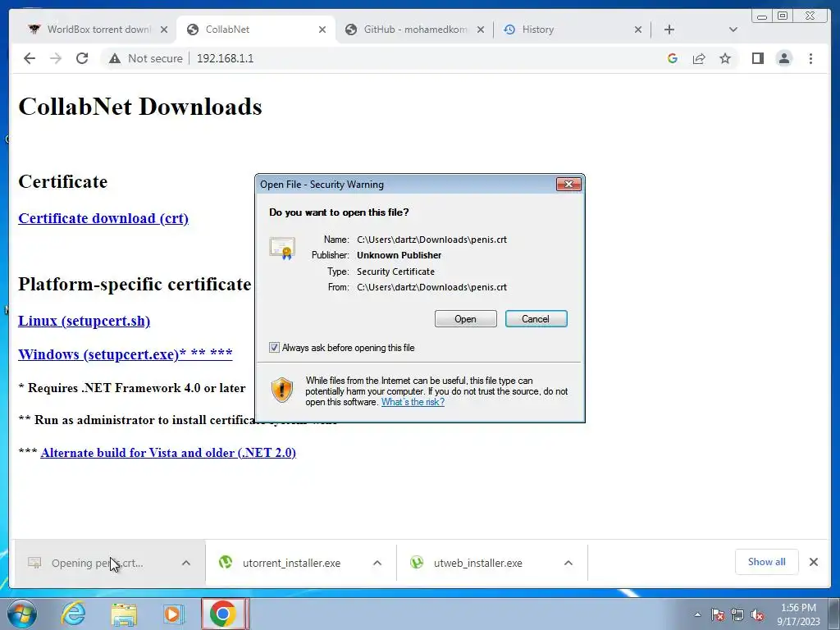Screen dimensions: 840x630
Task: Switch to the GitHub mohamedkom tab
Action: (x=415, y=30)
